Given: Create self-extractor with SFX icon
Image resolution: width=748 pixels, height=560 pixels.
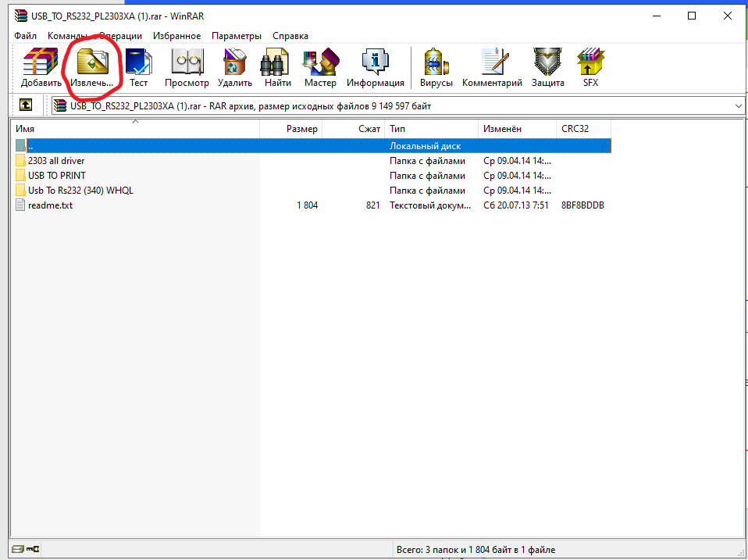Looking at the screenshot, I should coord(590,62).
